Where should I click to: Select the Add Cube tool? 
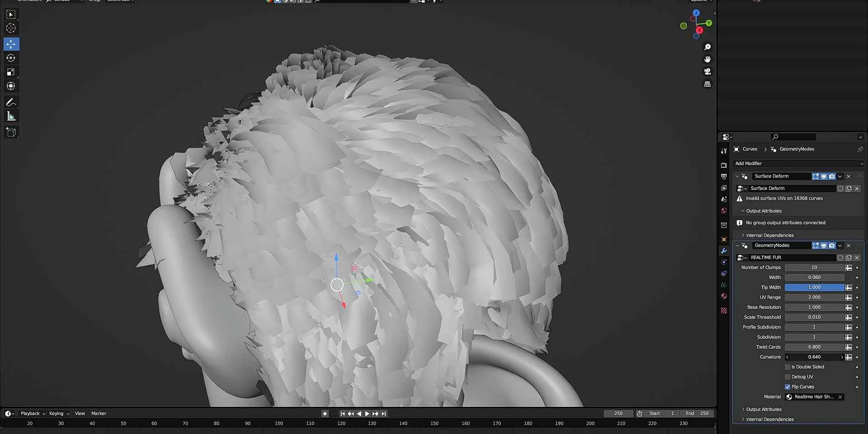11,132
